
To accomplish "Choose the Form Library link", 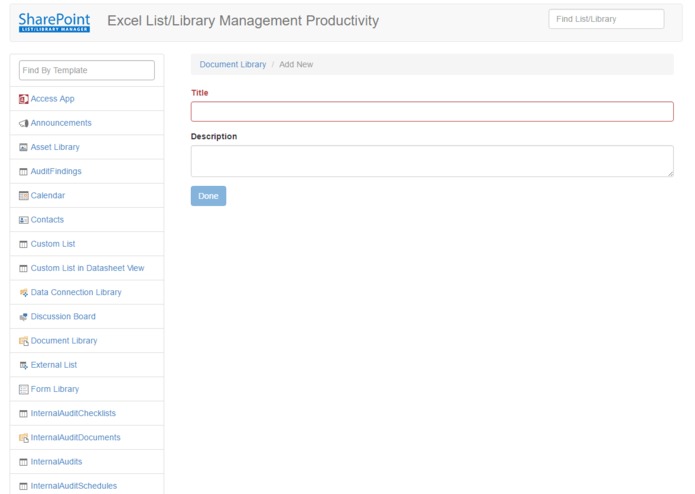I will point(55,389).
